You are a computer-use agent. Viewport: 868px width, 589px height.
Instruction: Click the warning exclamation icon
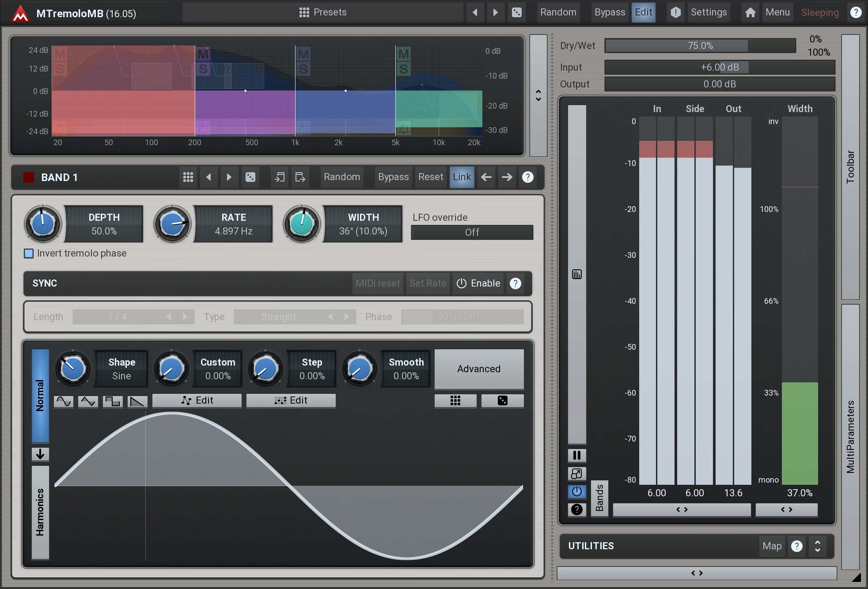point(675,12)
